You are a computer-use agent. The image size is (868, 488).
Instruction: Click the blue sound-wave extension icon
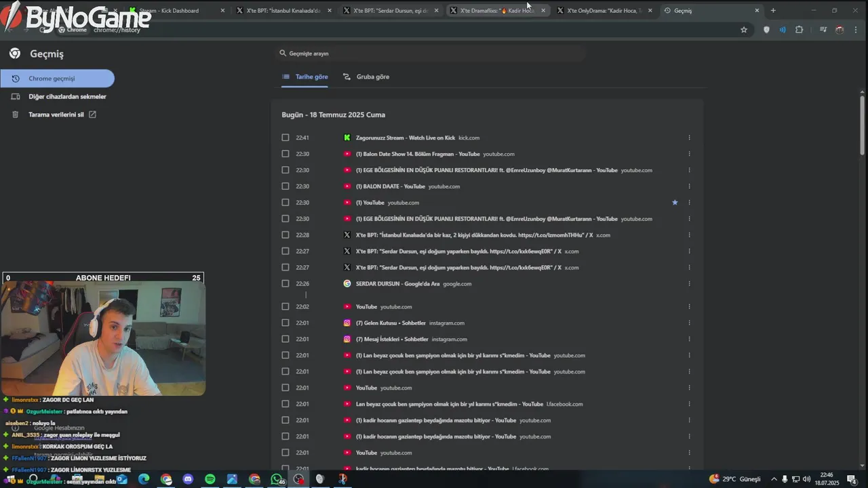pos(783,30)
